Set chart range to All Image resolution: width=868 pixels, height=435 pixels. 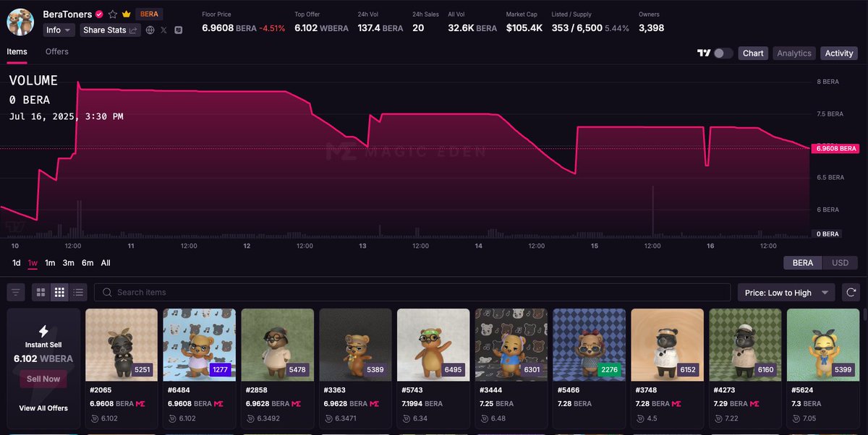pyautogui.click(x=106, y=263)
